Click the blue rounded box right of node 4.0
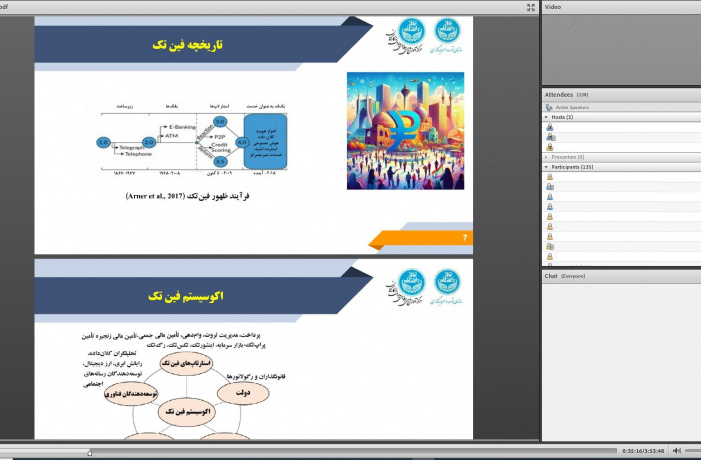 tap(265, 141)
